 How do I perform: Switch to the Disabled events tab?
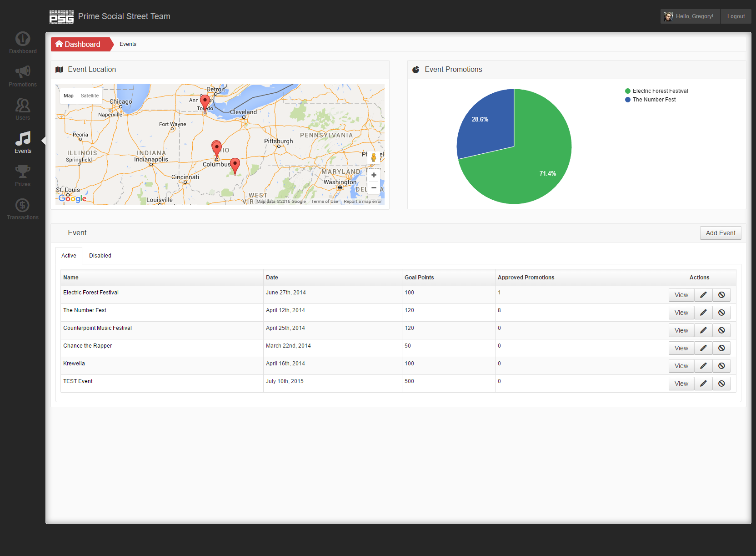coord(100,256)
